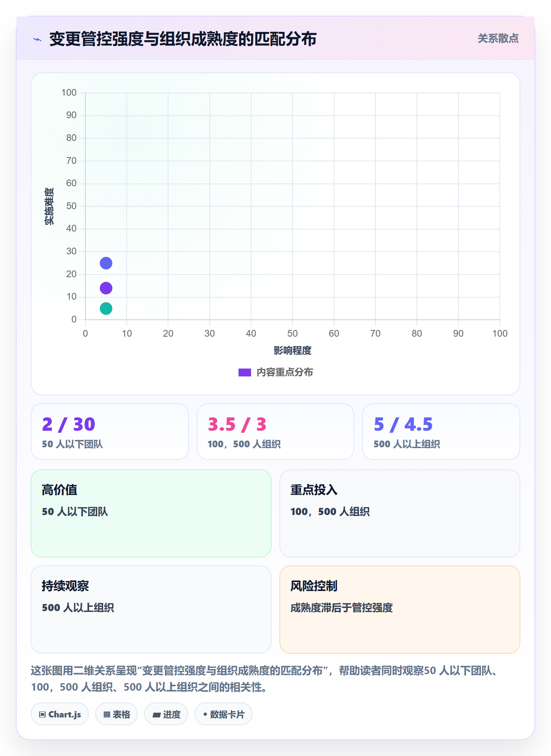
Task: Click the 数据卡片 tag
Action: click(x=224, y=714)
